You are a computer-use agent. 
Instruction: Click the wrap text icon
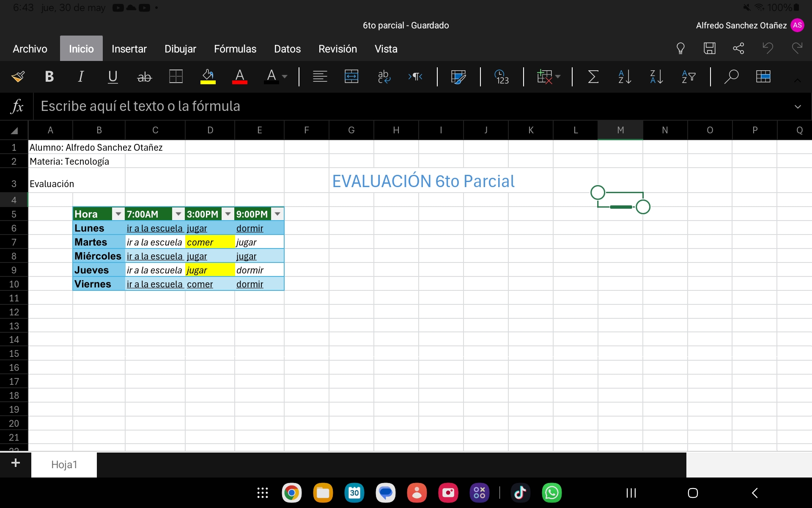[x=384, y=77]
